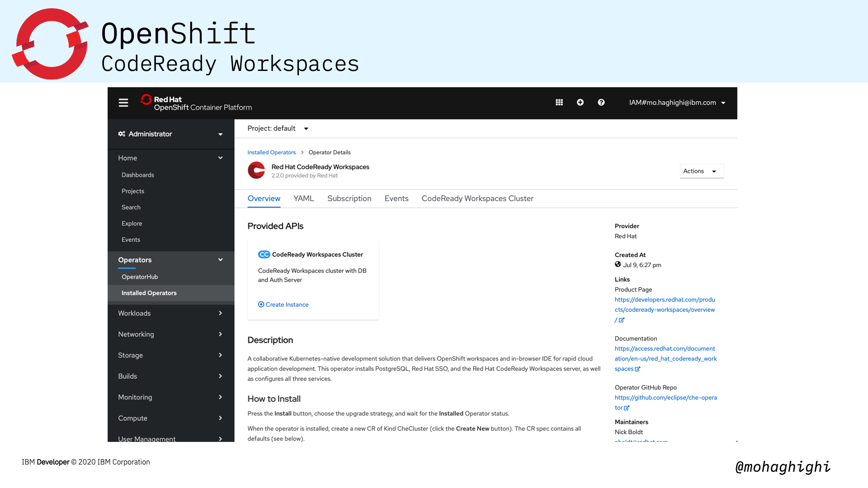
Task: Open the Project: default dropdown
Action: (x=278, y=129)
